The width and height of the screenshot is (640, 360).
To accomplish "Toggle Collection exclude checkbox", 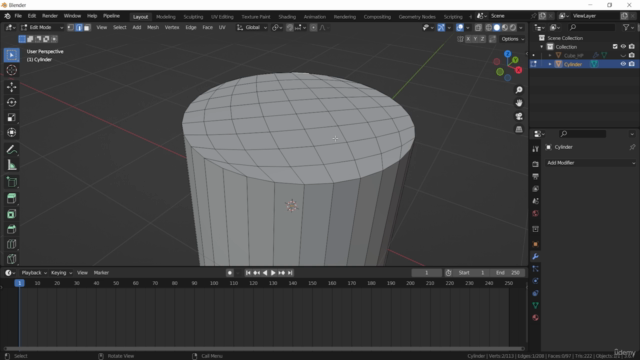I will [615, 47].
